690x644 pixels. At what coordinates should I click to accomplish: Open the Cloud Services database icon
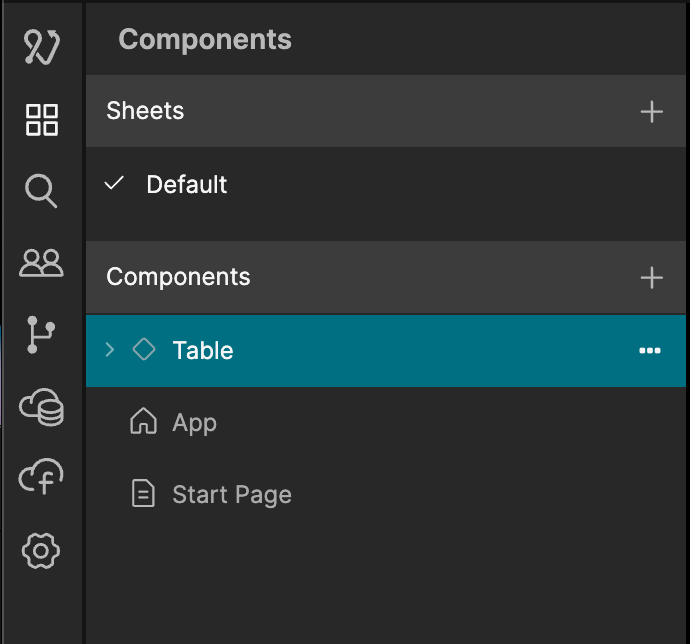click(x=41, y=408)
